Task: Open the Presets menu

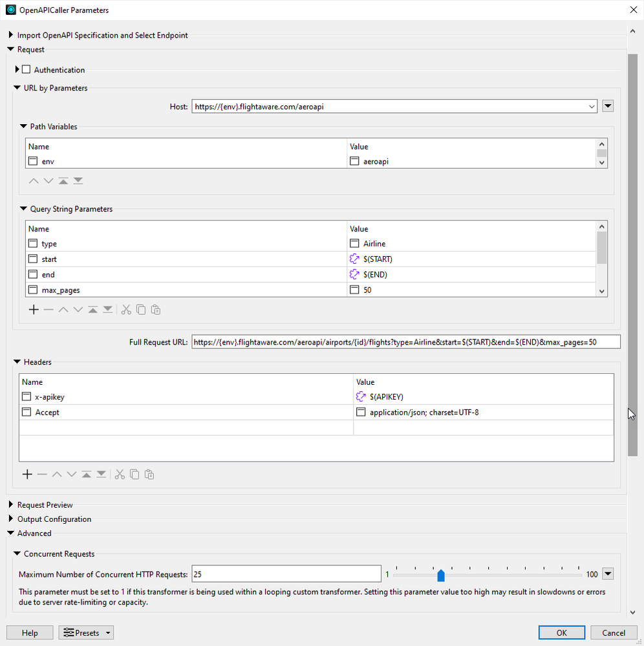Action: [86, 633]
